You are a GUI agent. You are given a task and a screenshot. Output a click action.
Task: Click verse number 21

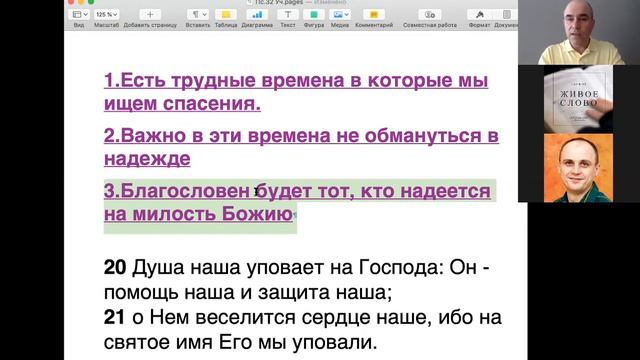coord(114,318)
